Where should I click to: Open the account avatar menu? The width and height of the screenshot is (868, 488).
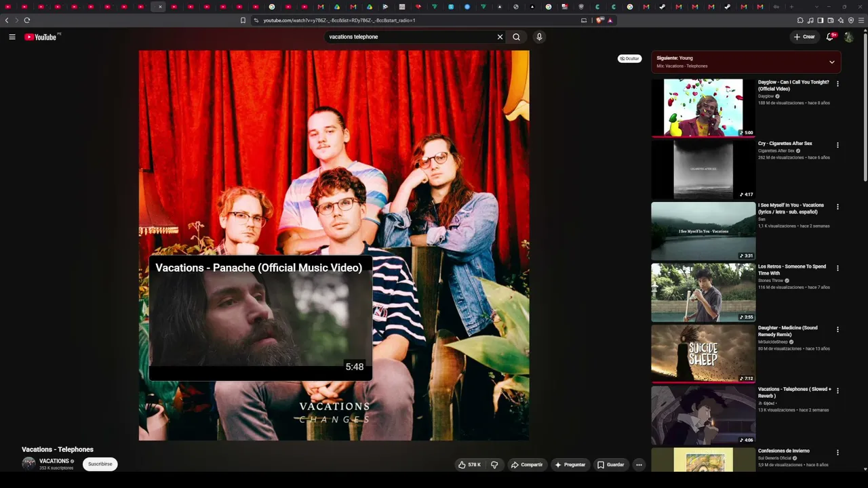pyautogui.click(x=849, y=37)
